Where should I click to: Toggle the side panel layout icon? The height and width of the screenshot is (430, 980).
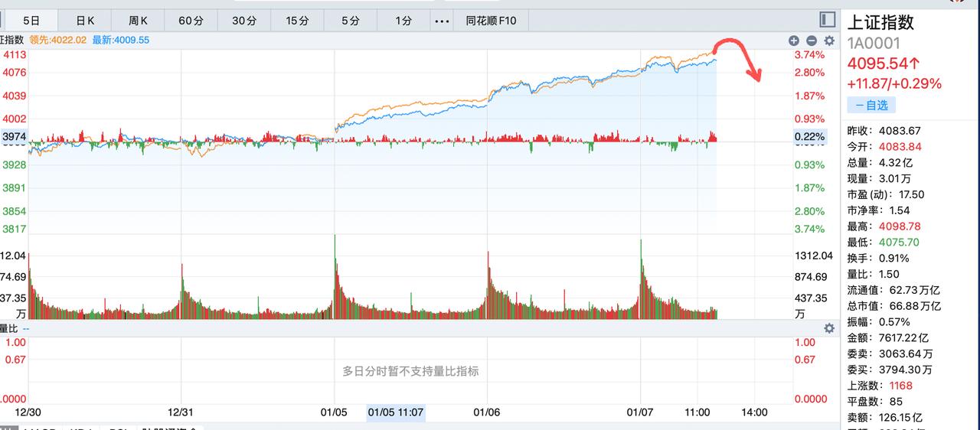click(x=827, y=20)
